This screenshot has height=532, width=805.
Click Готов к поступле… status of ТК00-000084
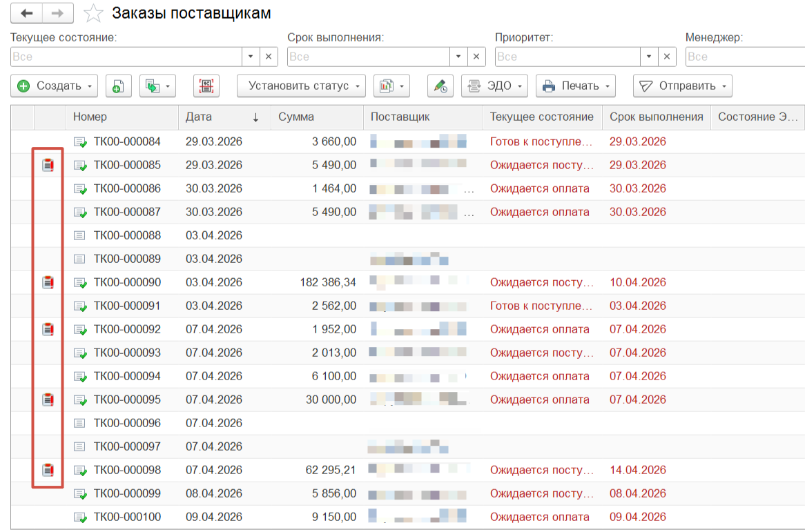click(x=541, y=141)
